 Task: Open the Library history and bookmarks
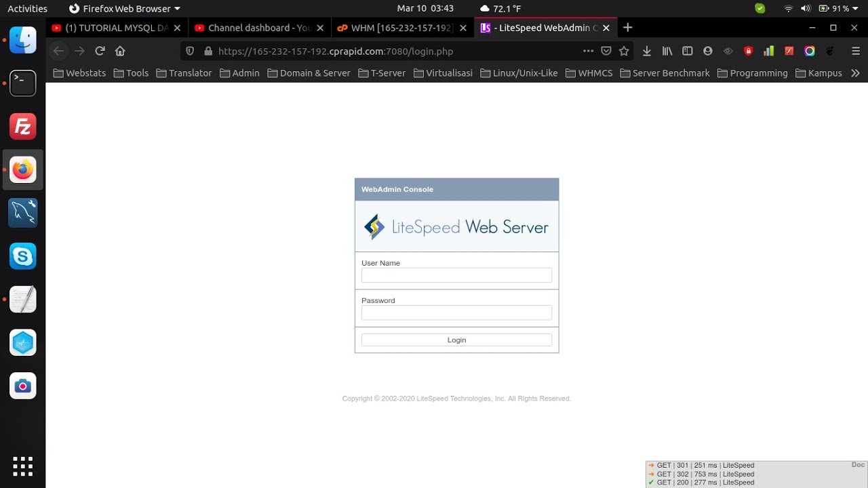[667, 51]
